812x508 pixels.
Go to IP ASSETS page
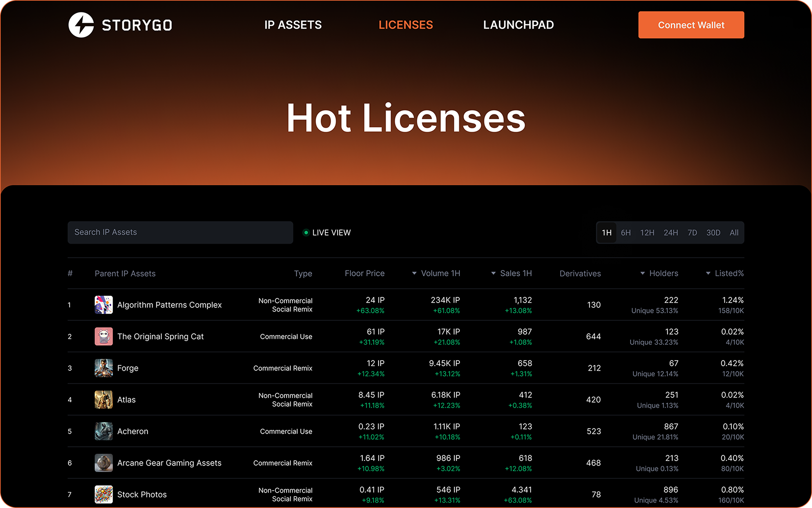(293, 25)
